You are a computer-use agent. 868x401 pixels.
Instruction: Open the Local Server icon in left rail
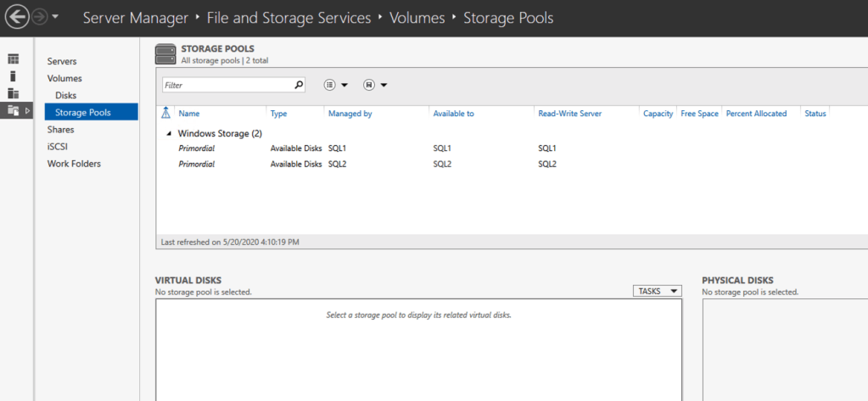pos(13,76)
